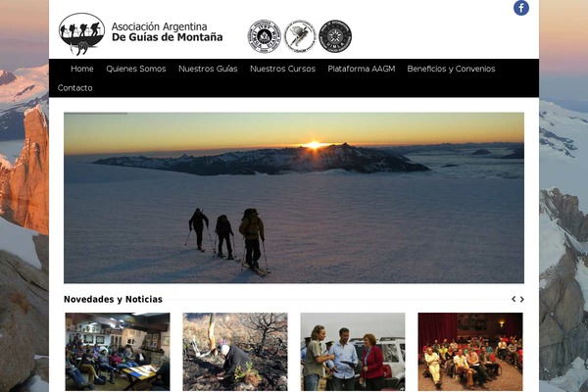Click the third dark circular badge
Screen dimensions: 588x392
coord(335,36)
